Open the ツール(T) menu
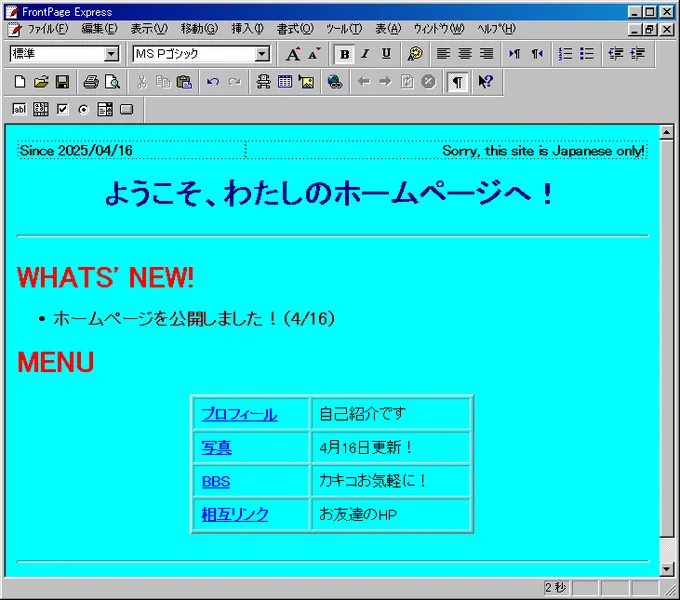The width and height of the screenshot is (680, 600). 344,29
